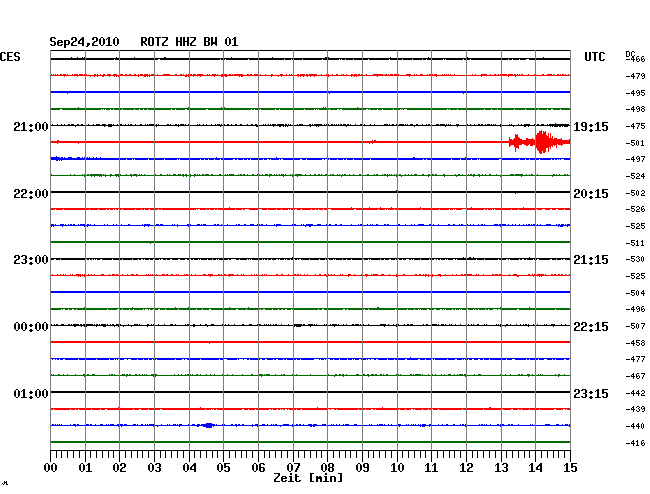
Task: Click the large seismic event on the red trace
Action: pos(540,142)
